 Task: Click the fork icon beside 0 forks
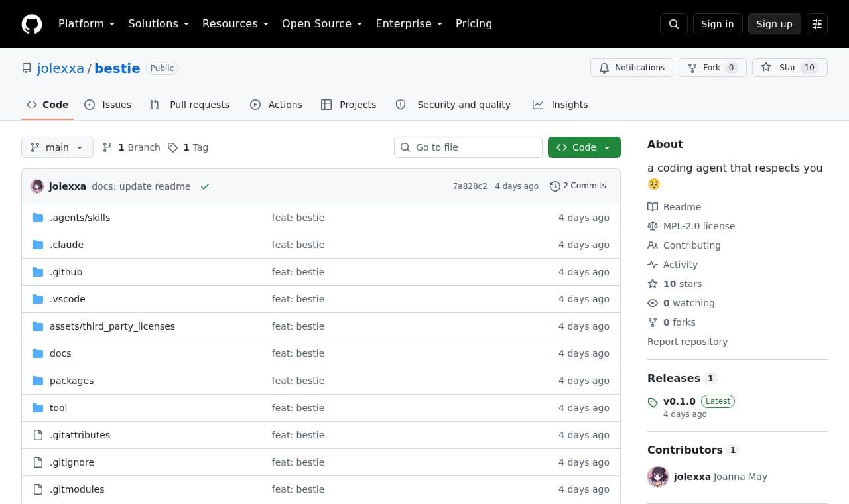point(653,322)
